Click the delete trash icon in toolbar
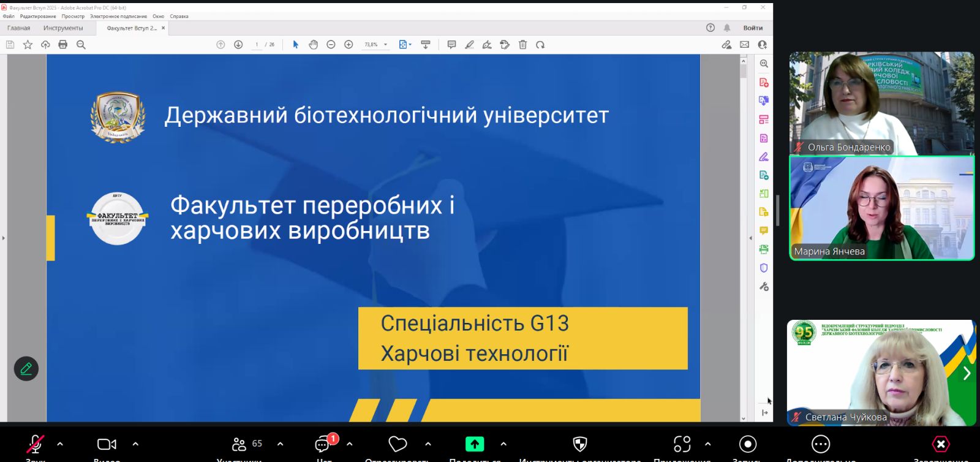The width and height of the screenshot is (980, 462). coord(522,45)
